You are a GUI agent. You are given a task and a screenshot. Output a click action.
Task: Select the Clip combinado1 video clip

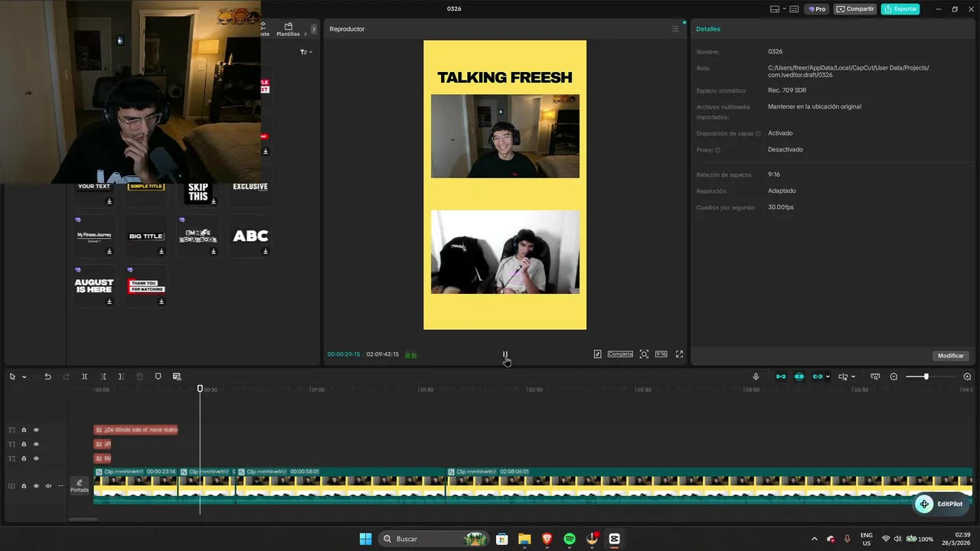point(136,486)
